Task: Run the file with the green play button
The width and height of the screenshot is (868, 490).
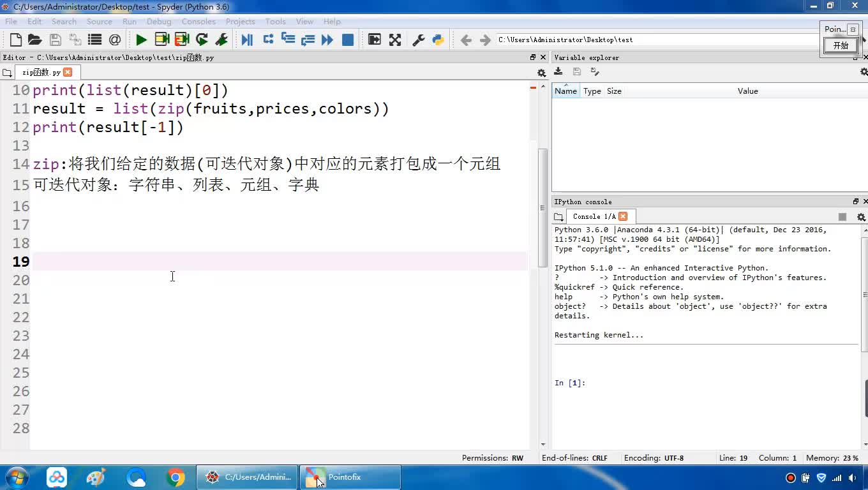Action: click(141, 40)
